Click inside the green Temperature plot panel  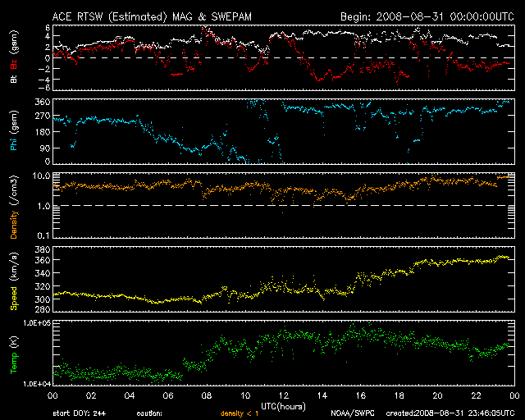(284, 353)
